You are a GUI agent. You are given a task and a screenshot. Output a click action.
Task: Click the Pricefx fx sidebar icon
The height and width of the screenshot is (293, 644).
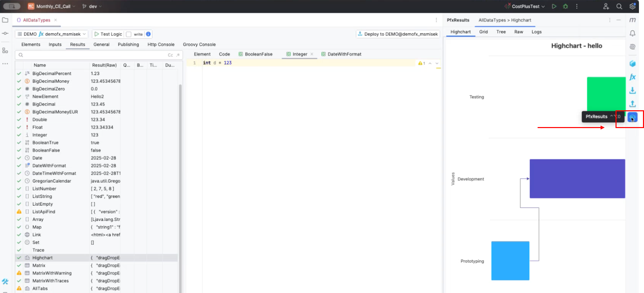click(632, 77)
